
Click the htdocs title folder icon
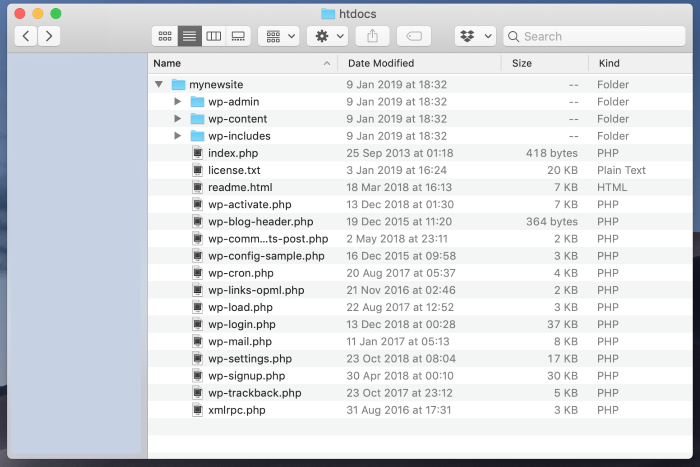click(328, 14)
